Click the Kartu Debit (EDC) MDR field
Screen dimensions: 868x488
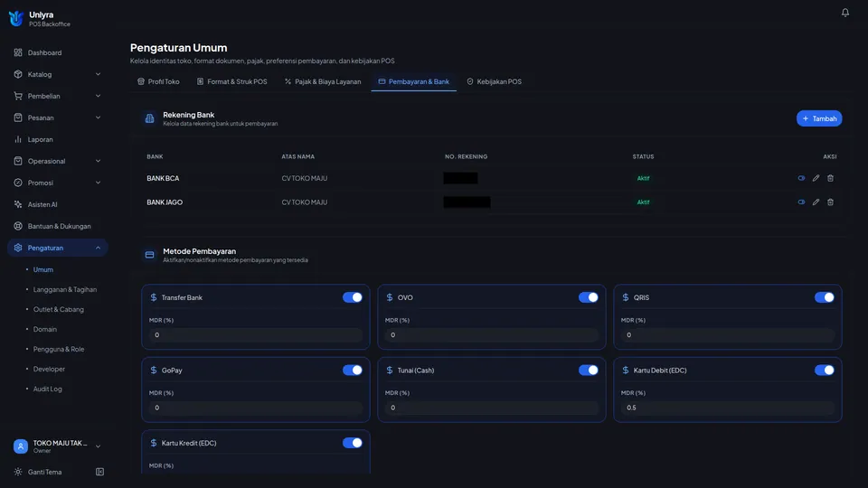[x=727, y=408]
